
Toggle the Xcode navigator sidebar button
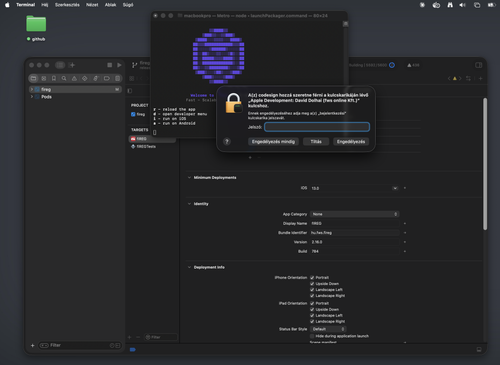pyautogui.click(x=60, y=65)
